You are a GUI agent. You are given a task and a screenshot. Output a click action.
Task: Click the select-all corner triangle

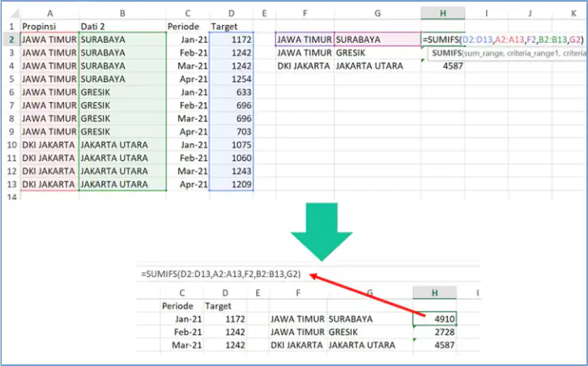pos(15,14)
